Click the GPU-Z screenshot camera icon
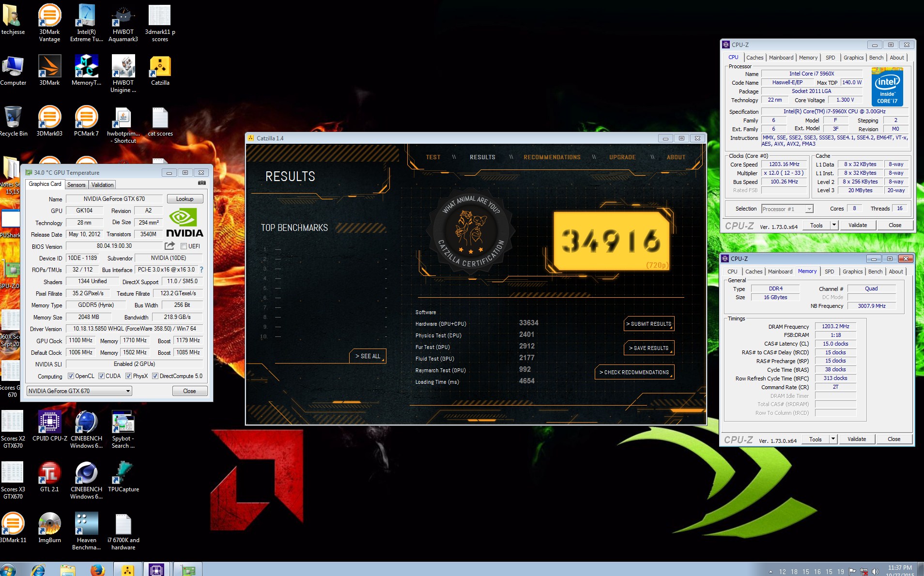Screen dimensions: 924x576 click(x=202, y=183)
